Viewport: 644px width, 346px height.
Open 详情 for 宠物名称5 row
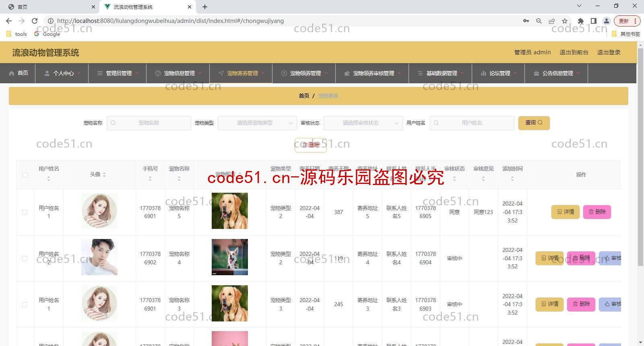pyautogui.click(x=566, y=212)
